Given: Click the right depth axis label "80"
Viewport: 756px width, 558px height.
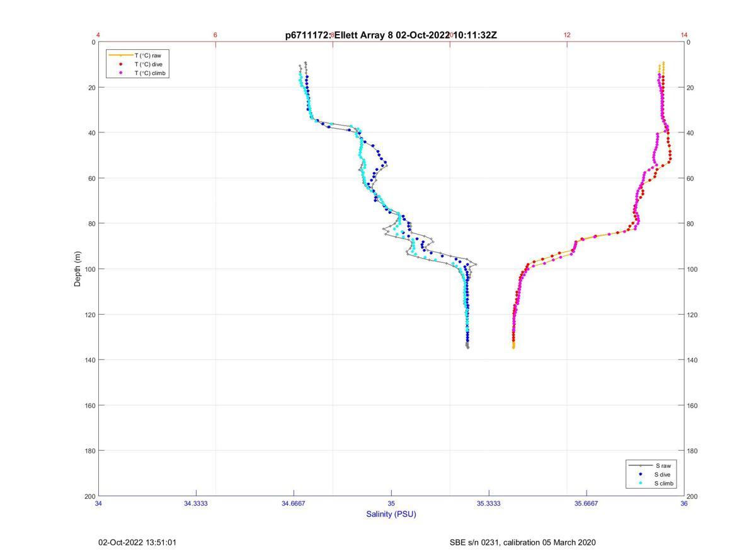Looking at the screenshot, I should coord(690,224).
